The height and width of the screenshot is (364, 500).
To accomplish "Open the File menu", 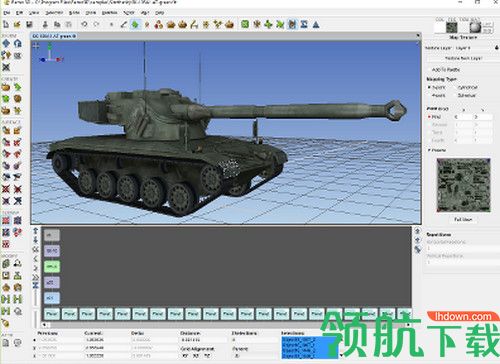I will (6, 13).
